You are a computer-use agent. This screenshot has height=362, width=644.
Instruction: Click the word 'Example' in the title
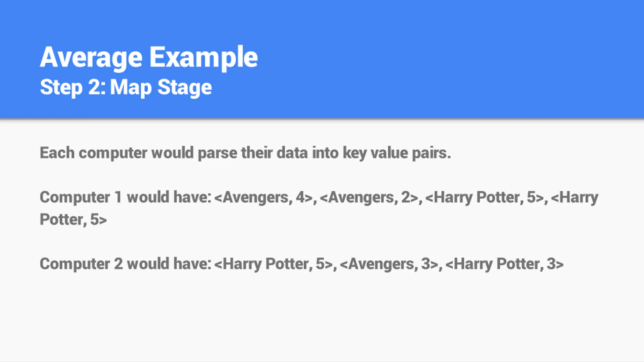coord(204,58)
